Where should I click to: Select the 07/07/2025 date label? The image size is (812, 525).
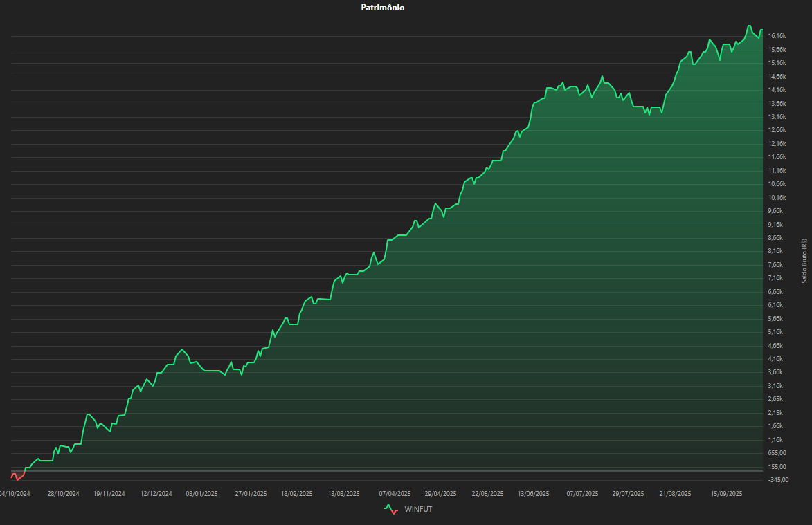(x=582, y=494)
